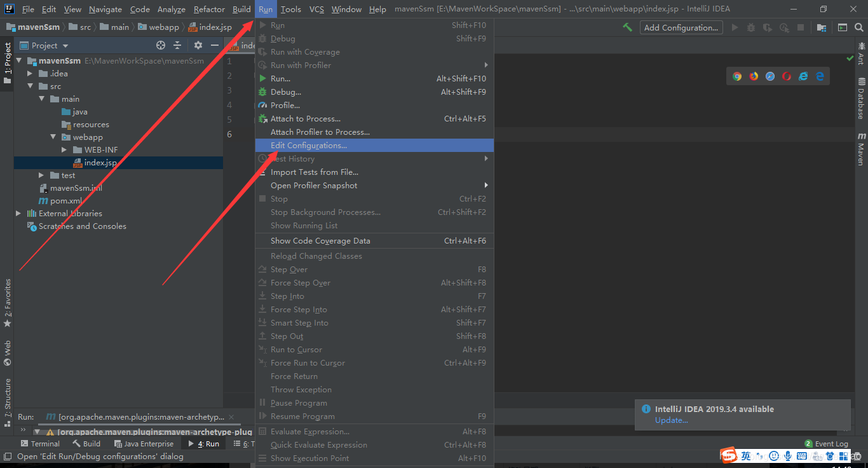The height and width of the screenshot is (468, 868).
Task: Open the Database tool window sidebar
Action: (861, 99)
